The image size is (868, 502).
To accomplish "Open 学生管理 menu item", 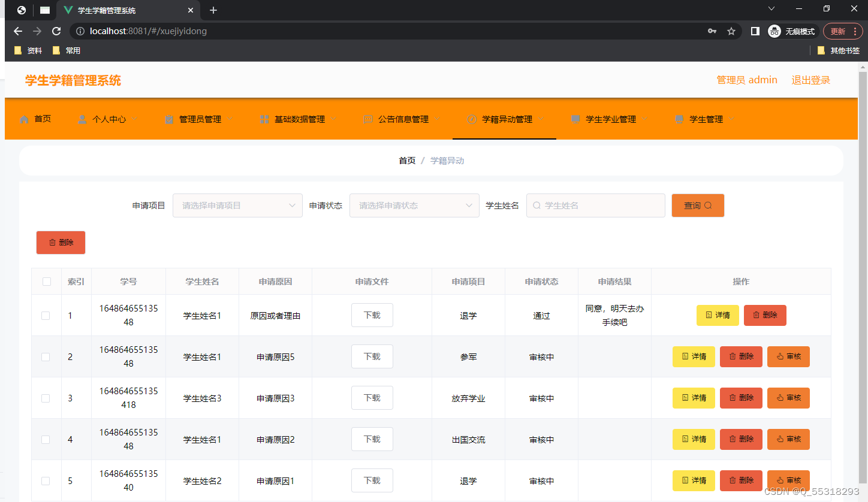I will tap(706, 119).
